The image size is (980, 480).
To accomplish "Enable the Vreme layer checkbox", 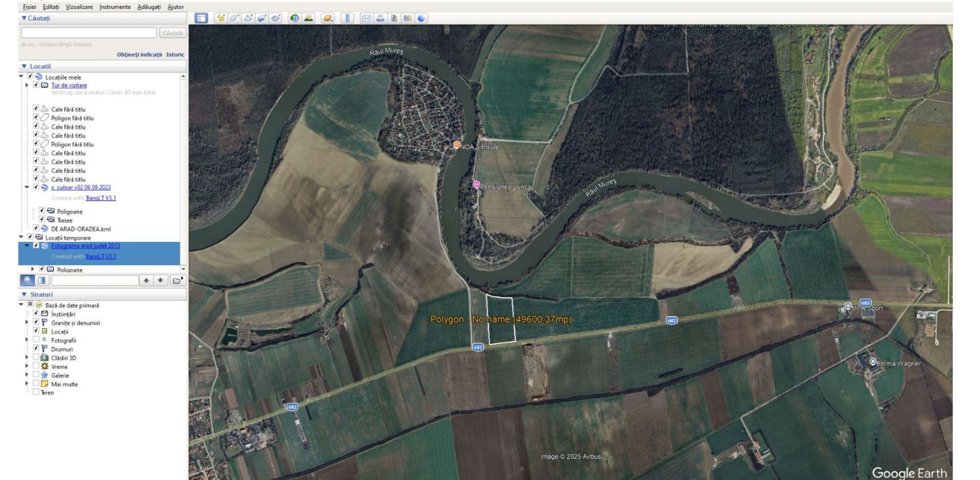I will coord(36,366).
